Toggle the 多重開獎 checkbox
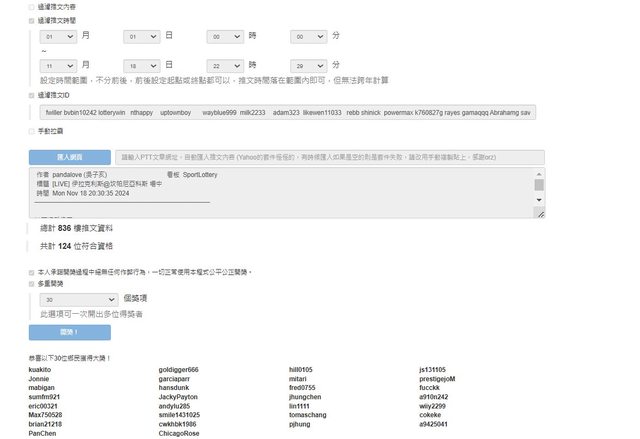640x439 pixels. [x=30, y=284]
